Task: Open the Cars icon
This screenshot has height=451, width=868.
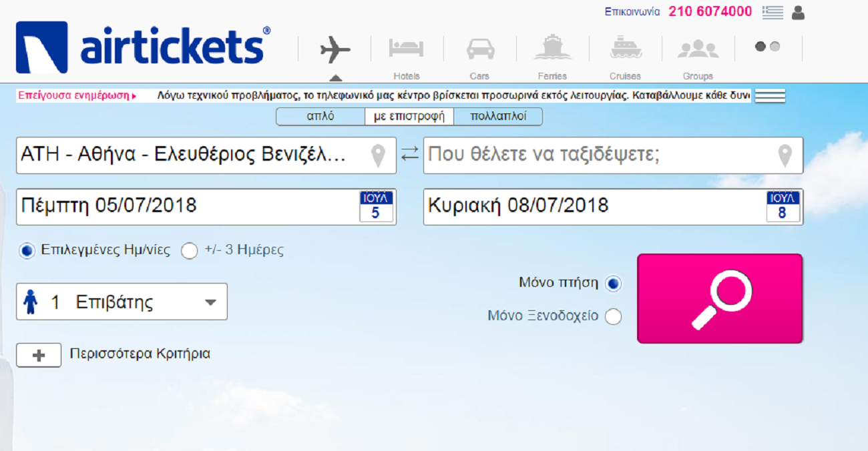Action: coord(480,49)
